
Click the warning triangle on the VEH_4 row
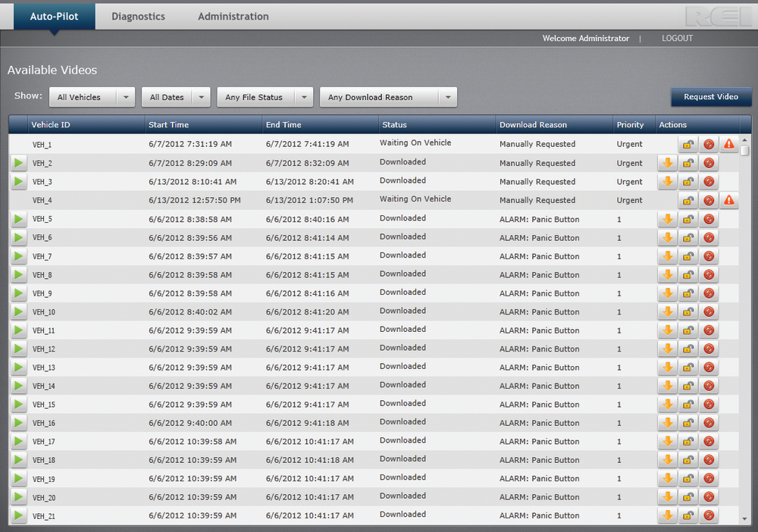[728, 200]
